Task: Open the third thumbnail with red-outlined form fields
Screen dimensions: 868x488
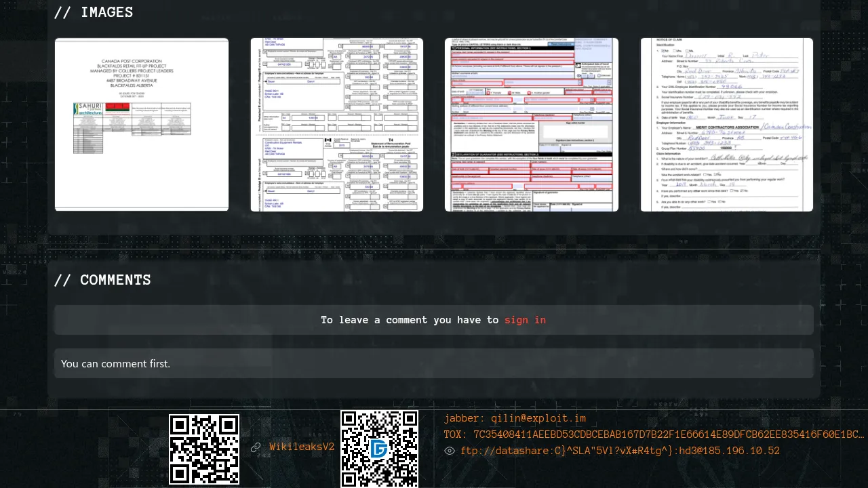Action: (532, 125)
